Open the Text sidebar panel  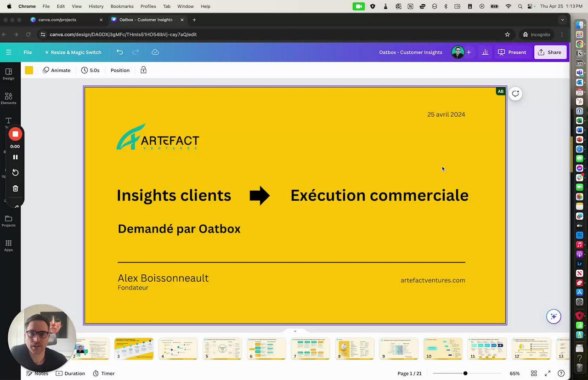[x=8, y=123]
